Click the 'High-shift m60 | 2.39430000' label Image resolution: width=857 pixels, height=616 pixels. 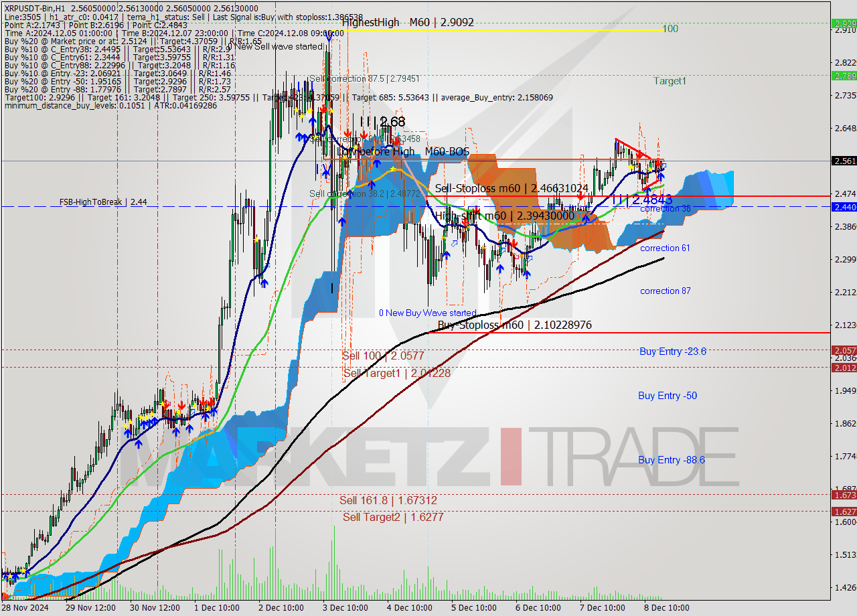point(505,216)
